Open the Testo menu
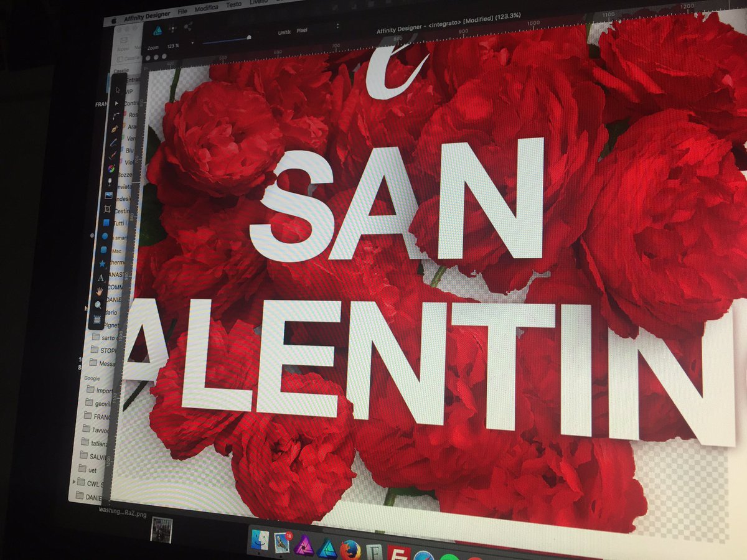 click(234, 4)
